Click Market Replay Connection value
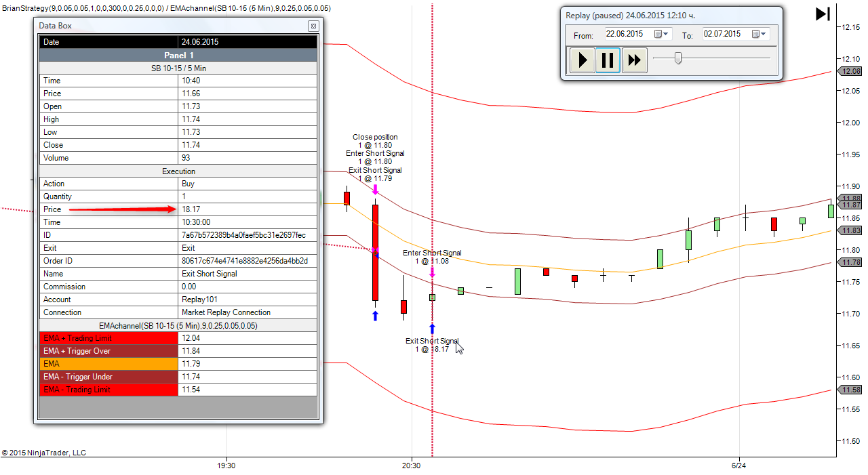Image resolution: width=868 pixels, height=475 pixels. tap(248, 312)
